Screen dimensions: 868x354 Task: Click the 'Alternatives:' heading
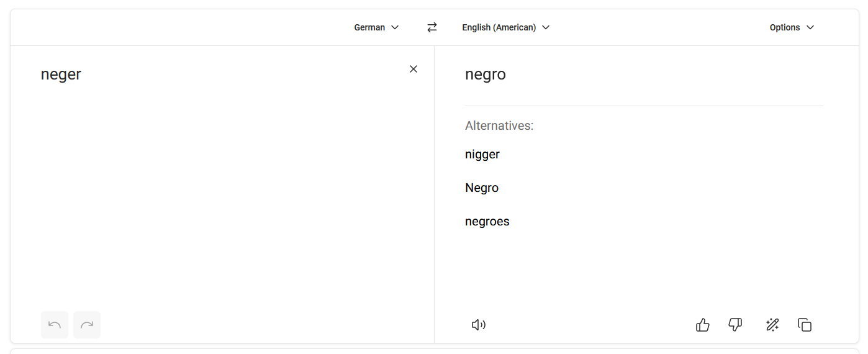(x=499, y=125)
